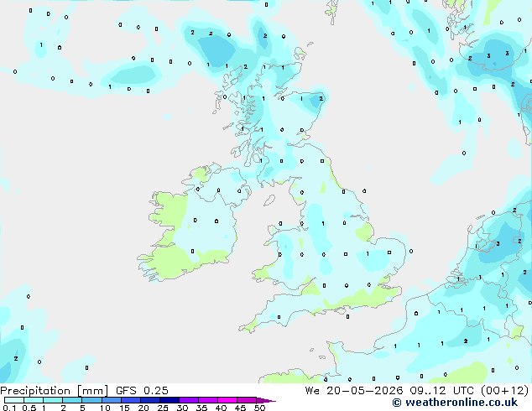Click the legend label '25'
This screenshot has height=411, width=532.
coord(163,408)
